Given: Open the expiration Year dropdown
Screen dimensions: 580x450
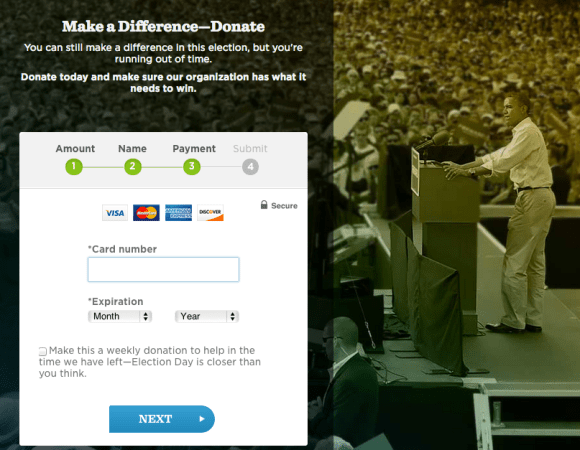Looking at the screenshot, I should pos(207,317).
